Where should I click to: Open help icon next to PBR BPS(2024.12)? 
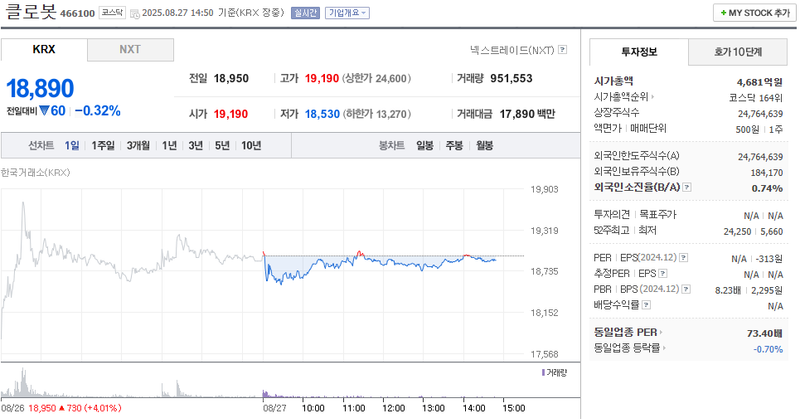[x=686, y=289]
